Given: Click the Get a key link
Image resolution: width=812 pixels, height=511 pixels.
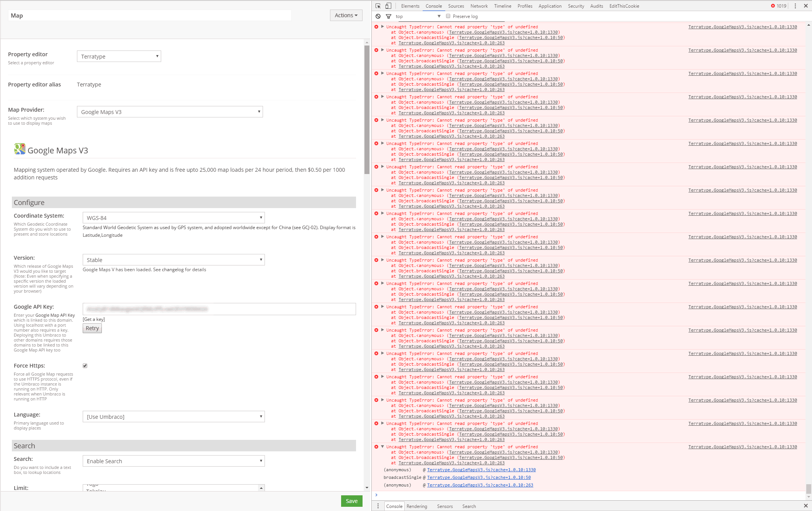Looking at the screenshot, I should click(94, 319).
